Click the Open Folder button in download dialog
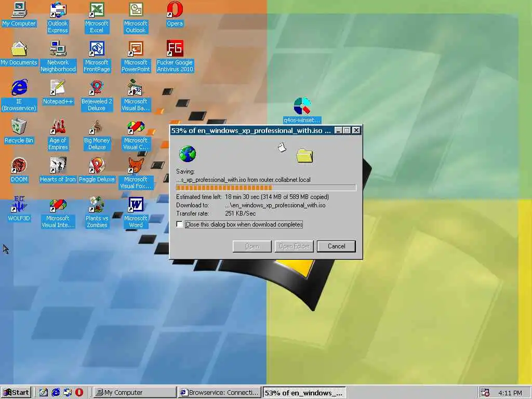This screenshot has width=532, height=399. coord(294,246)
